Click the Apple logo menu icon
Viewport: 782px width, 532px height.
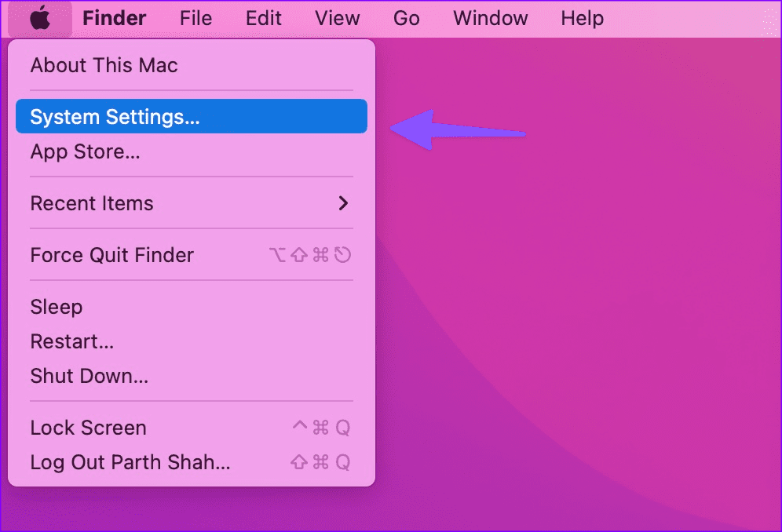tap(40, 19)
